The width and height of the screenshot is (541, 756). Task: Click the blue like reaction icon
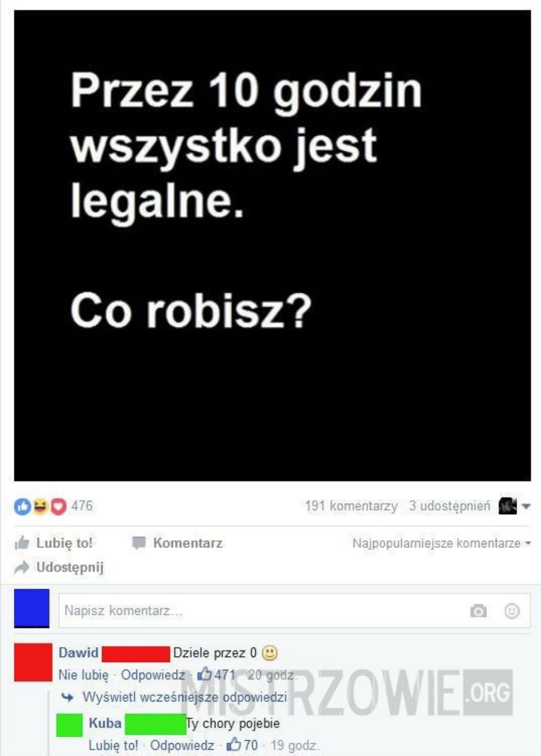(x=22, y=506)
